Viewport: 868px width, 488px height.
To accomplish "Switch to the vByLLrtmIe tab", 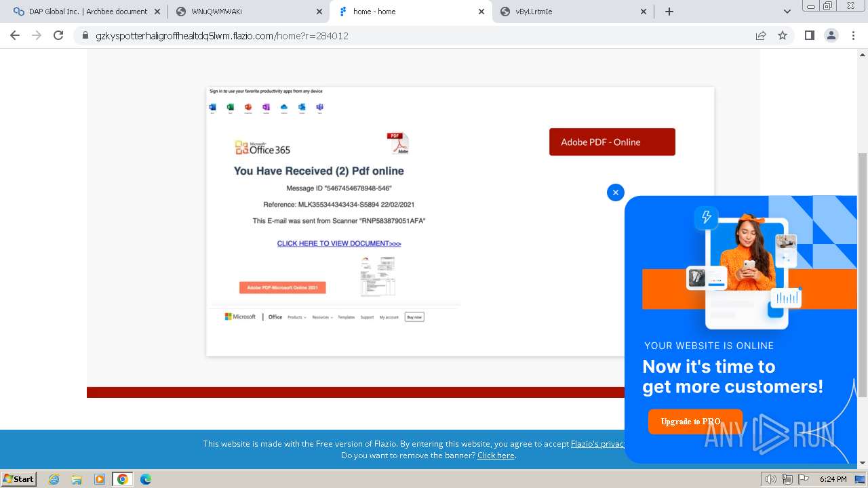I will tap(573, 12).
